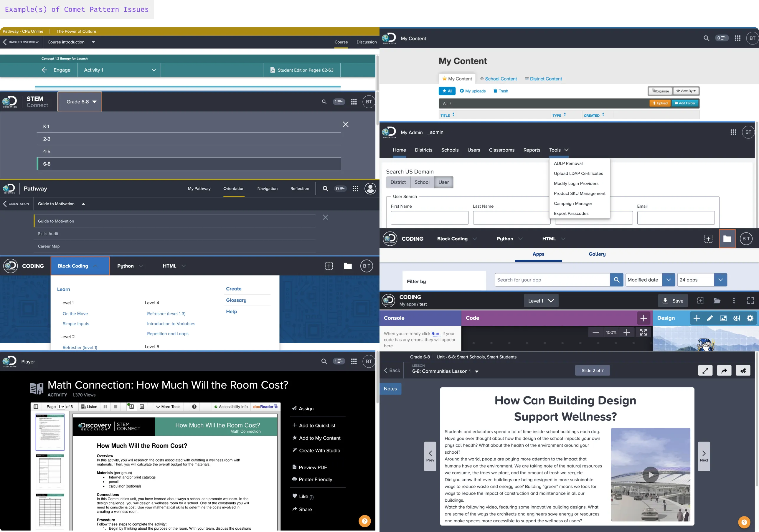The image size is (759, 532).
Task: Select the School search option
Action: [x=422, y=182]
